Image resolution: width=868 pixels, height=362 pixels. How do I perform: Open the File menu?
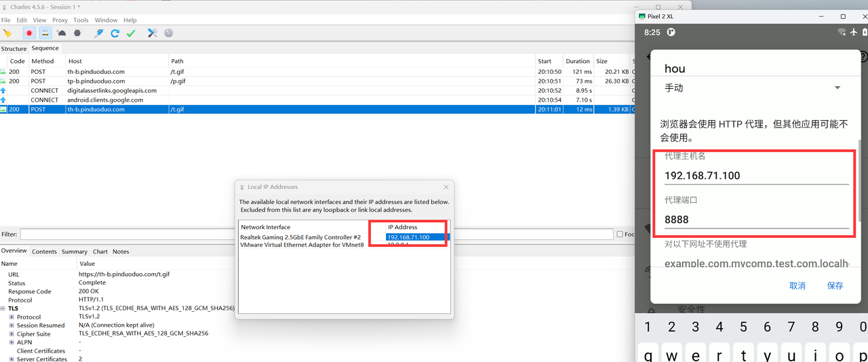[x=5, y=20]
